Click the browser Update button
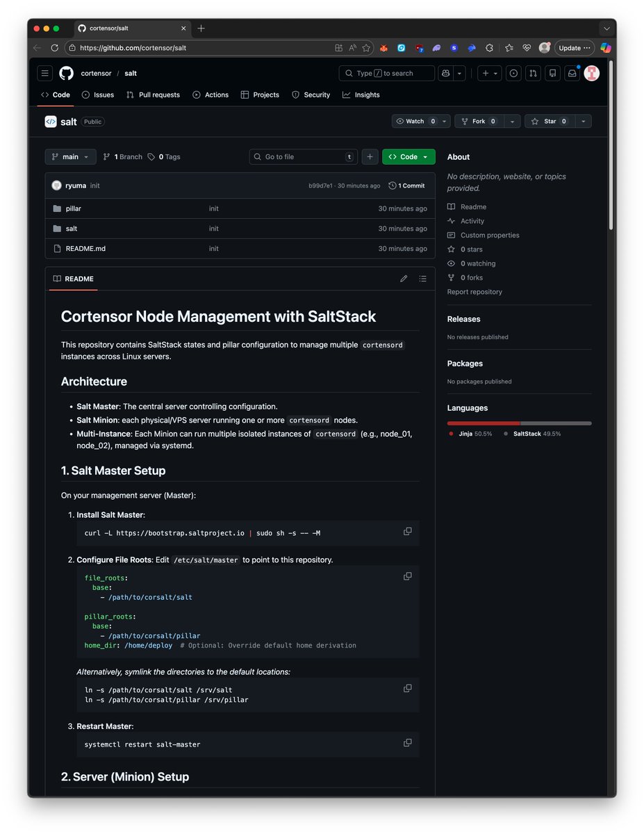The image size is (644, 834). (x=575, y=48)
